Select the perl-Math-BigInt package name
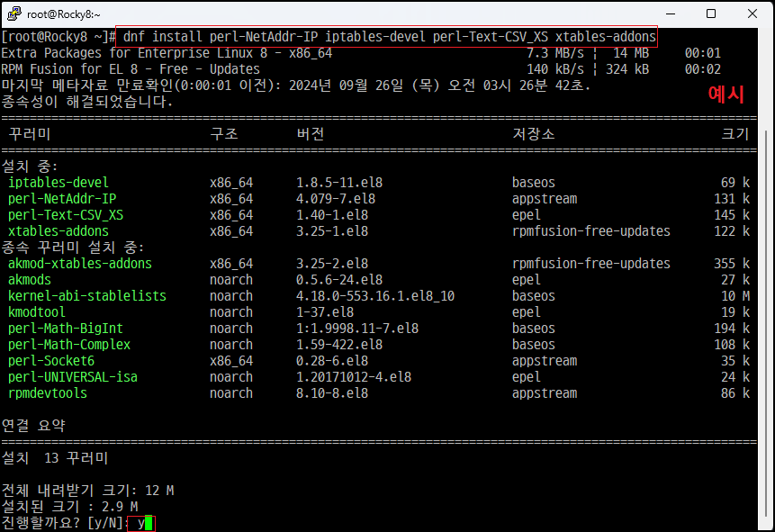This screenshot has width=775, height=532. [x=66, y=329]
